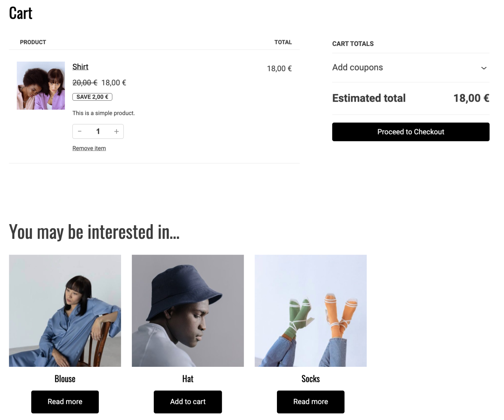Open the Socks product title link

point(310,379)
